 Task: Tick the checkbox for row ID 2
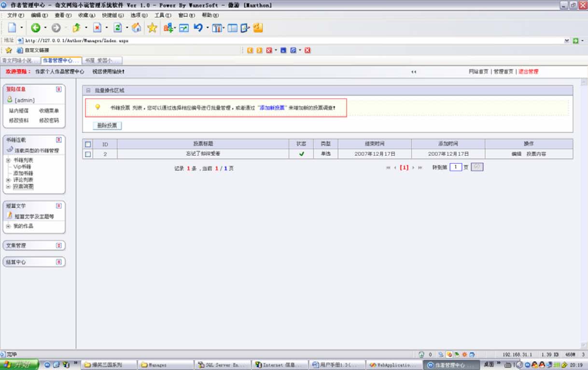pos(88,154)
